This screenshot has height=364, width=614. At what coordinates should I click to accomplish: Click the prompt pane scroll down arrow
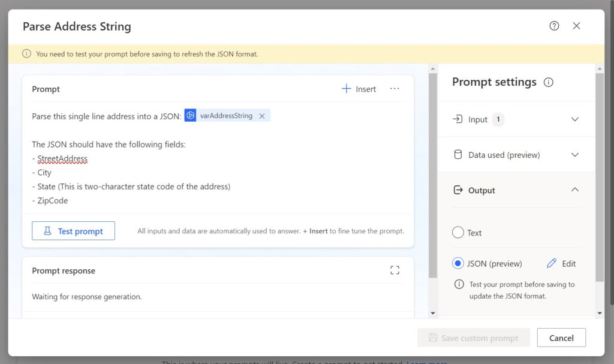[433, 313]
